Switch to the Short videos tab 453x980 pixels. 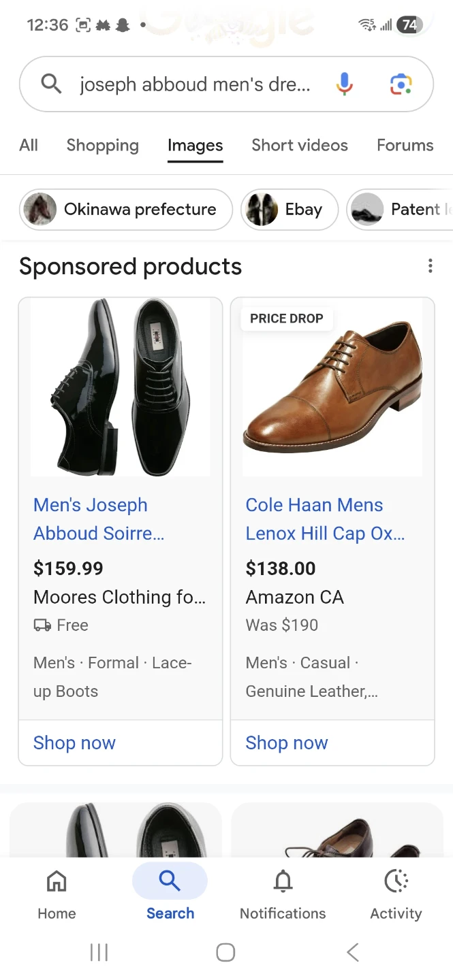(x=299, y=145)
